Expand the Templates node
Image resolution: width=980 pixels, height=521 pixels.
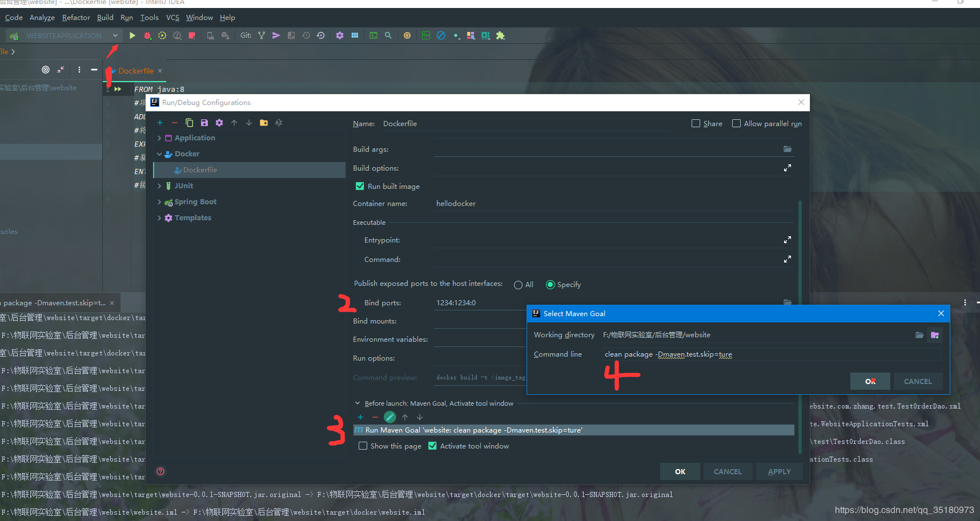point(159,218)
